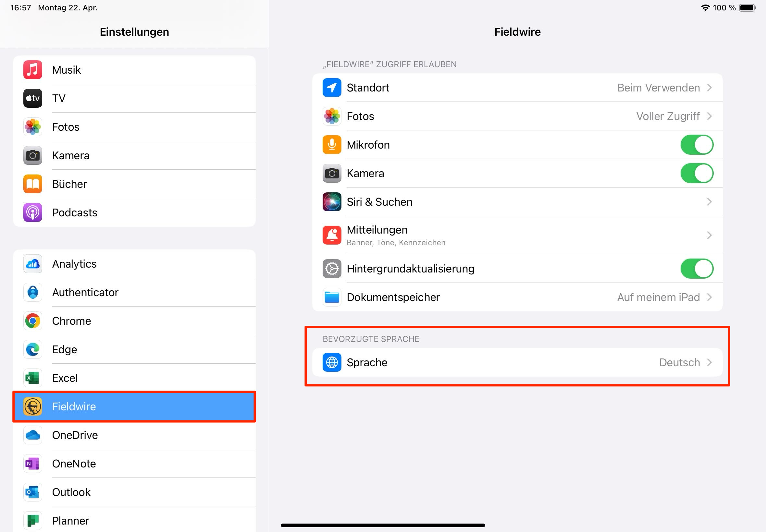This screenshot has width=766, height=532.
Task: Disable the Mikrofon toggle
Action: click(x=697, y=145)
